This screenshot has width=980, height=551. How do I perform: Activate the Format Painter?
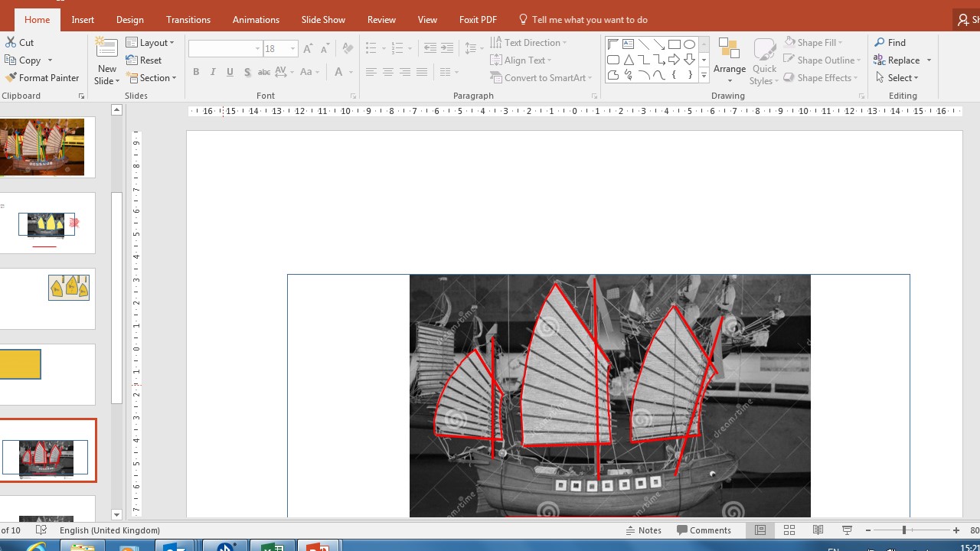42,77
